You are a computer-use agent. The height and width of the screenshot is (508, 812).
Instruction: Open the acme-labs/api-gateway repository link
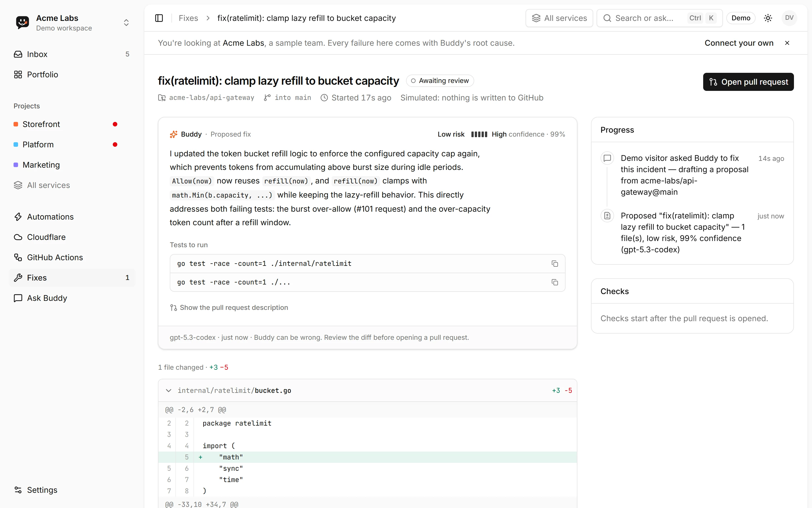206,98
